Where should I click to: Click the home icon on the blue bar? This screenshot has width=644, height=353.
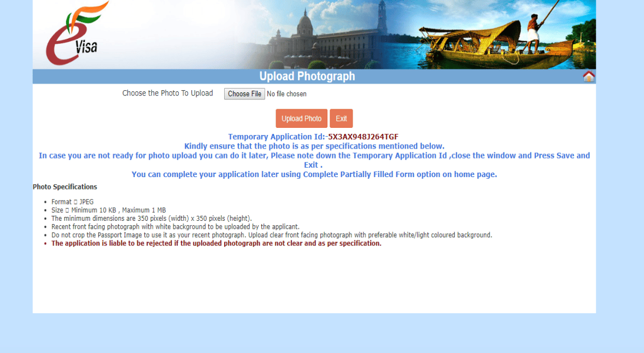(588, 76)
